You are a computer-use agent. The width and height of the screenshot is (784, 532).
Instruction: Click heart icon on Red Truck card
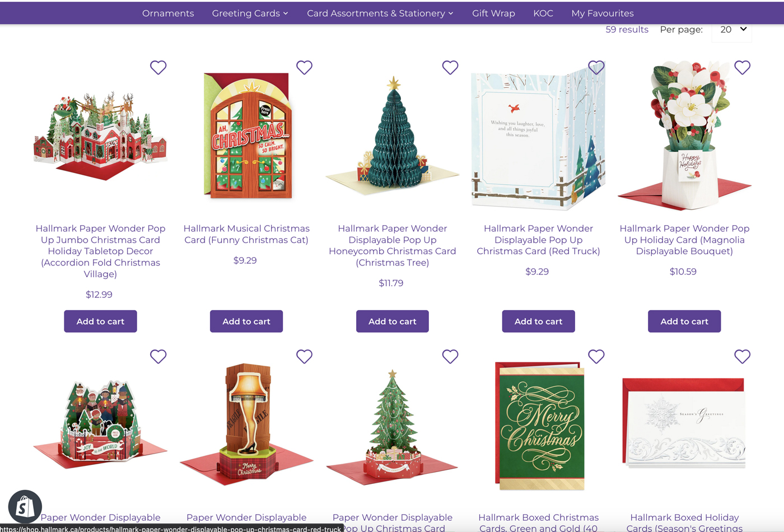tap(596, 67)
